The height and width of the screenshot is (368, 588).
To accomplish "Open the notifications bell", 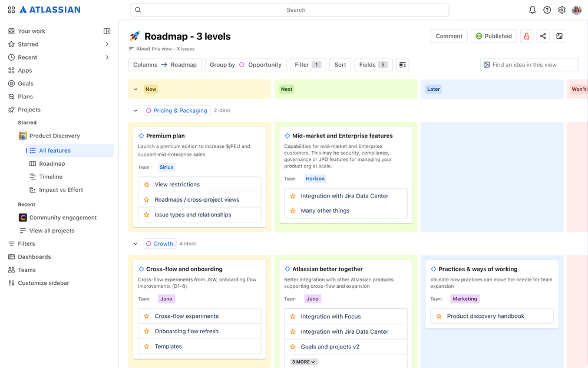I will click(532, 10).
